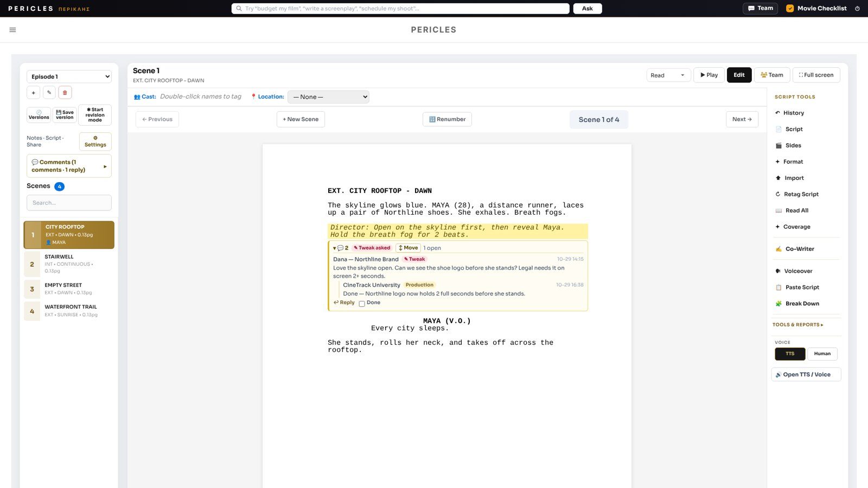Expand Tools & Reports section
The image size is (868, 488).
[x=798, y=325]
